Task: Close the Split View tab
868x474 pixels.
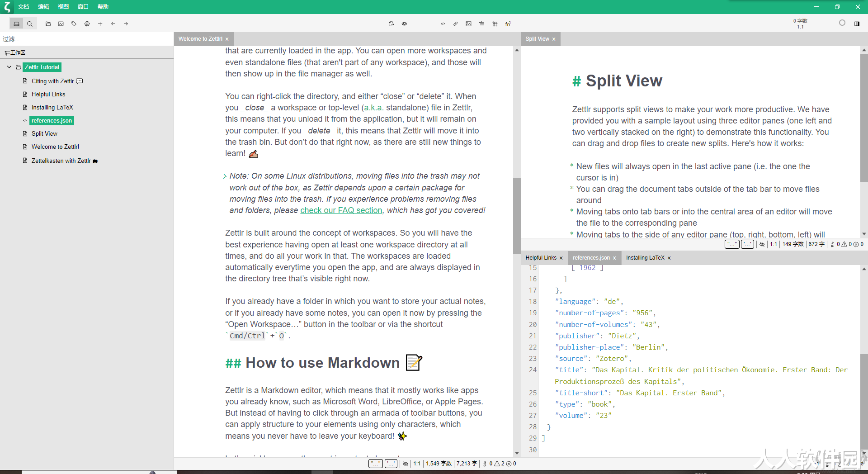Action: click(x=554, y=39)
